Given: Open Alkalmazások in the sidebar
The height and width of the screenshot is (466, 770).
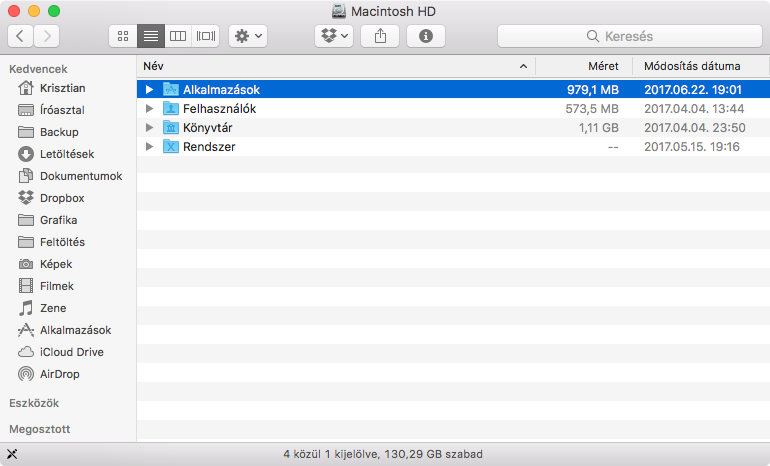Looking at the screenshot, I should tap(64, 330).
